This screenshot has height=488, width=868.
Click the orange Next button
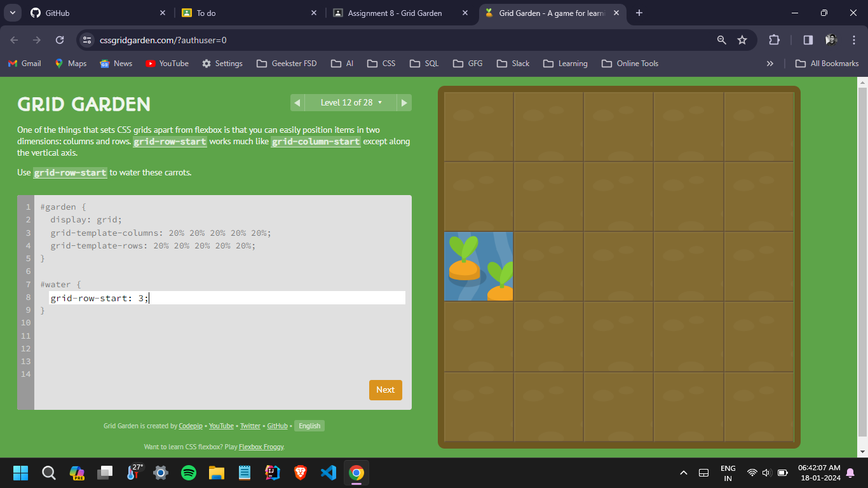(385, 390)
